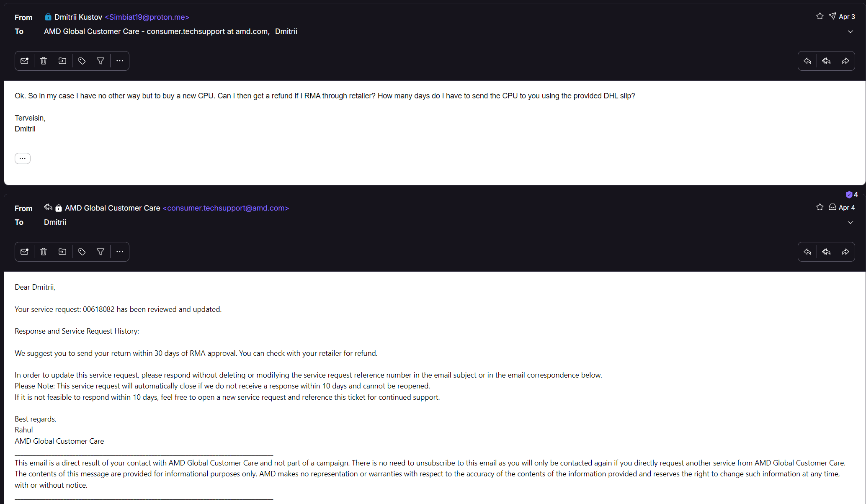Reply all on the Apr 4 email
Screen dimensions: 866x504
(826, 252)
